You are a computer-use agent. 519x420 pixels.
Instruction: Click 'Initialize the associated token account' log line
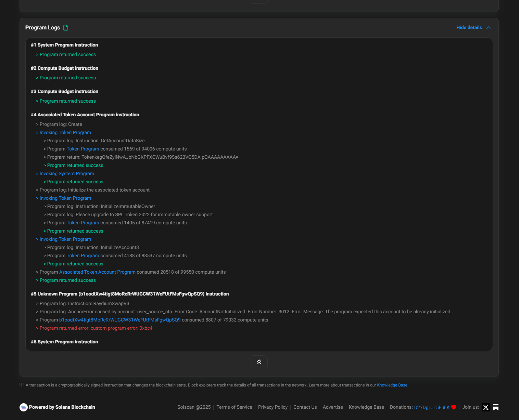pyautogui.click(x=93, y=190)
